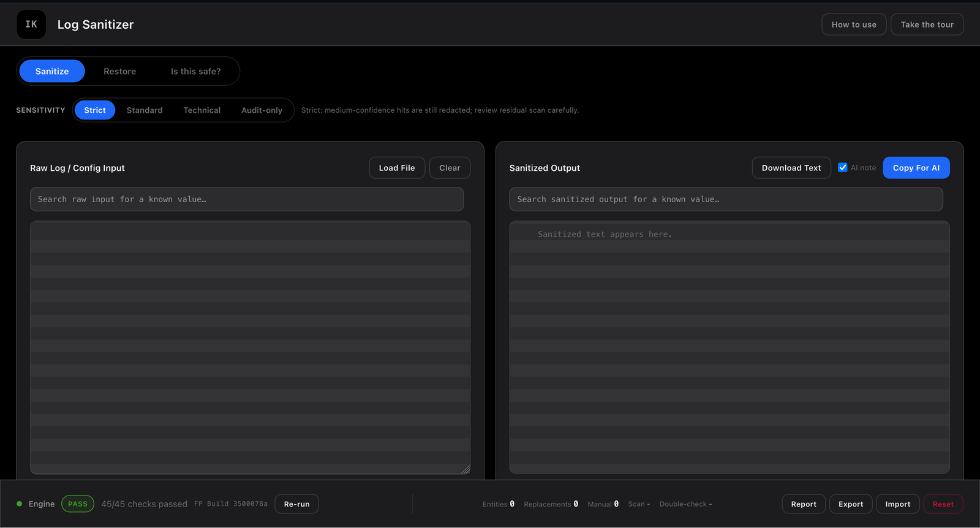Viewport: 980px width, 528px height.
Task: Click the FP Build 3500078a label
Action: pos(231,504)
